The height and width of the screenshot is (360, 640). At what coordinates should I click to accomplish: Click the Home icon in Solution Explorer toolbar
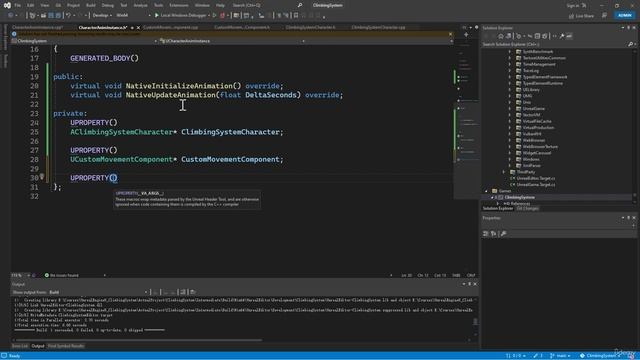pyautogui.click(x=501, y=36)
